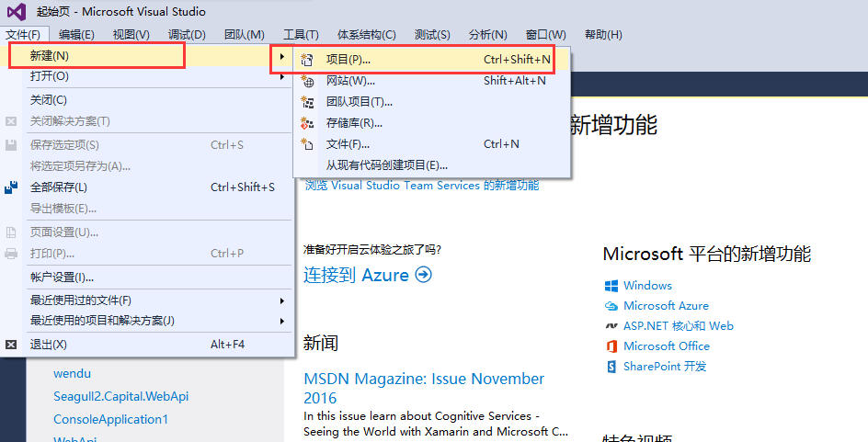Click the New Project icon in submenu
This screenshot has height=442, width=868.
pyautogui.click(x=307, y=60)
